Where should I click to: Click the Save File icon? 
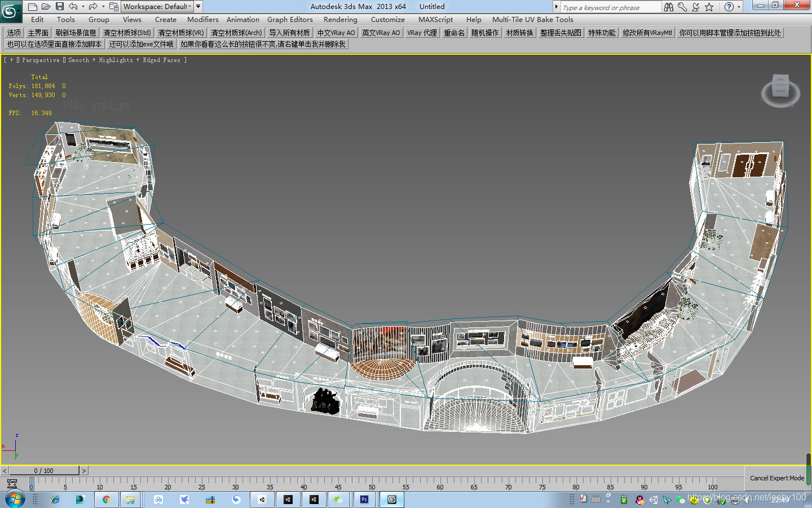(x=60, y=6)
